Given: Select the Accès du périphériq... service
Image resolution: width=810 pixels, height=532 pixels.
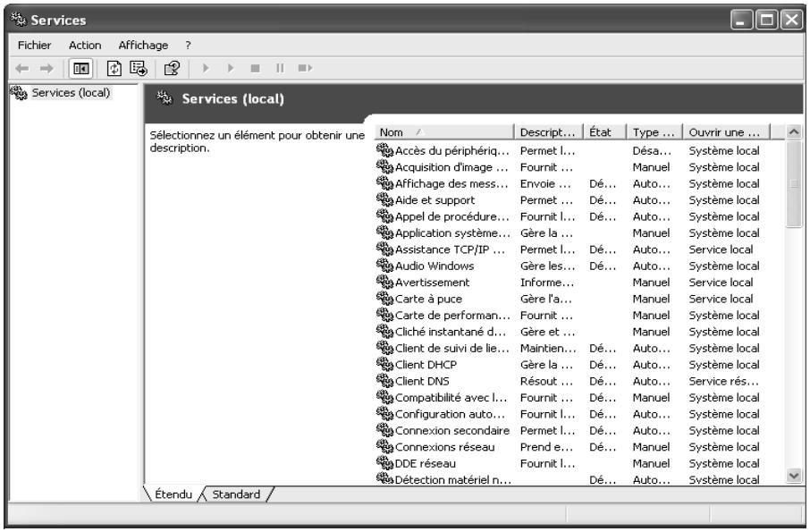Looking at the screenshot, I should [452, 151].
